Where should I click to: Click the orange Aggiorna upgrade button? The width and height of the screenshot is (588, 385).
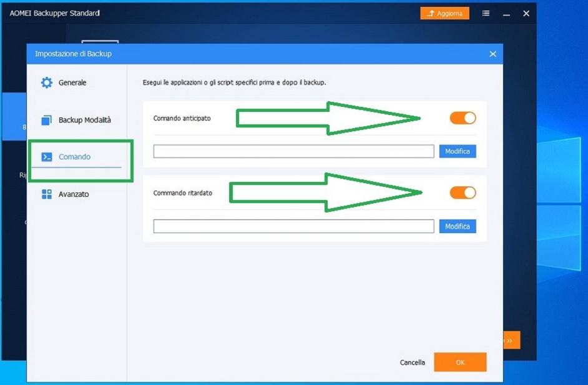(445, 13)
